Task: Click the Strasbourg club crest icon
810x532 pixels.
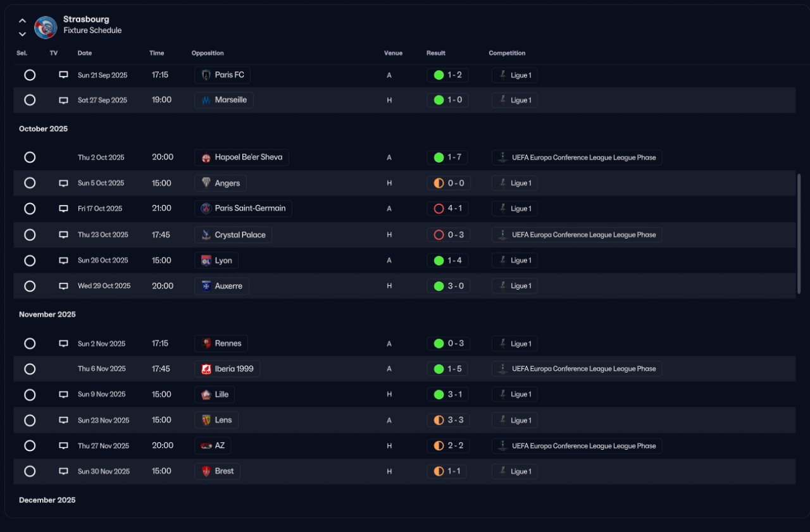Action: pos(46,27)
